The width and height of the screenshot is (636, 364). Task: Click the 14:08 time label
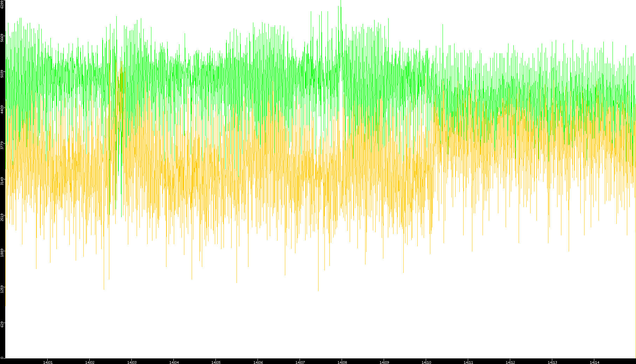click(x=342, y=362)
